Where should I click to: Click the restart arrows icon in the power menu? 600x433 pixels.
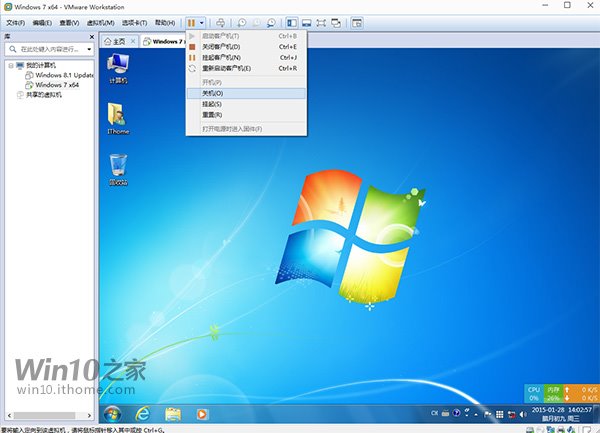(192, 68)
